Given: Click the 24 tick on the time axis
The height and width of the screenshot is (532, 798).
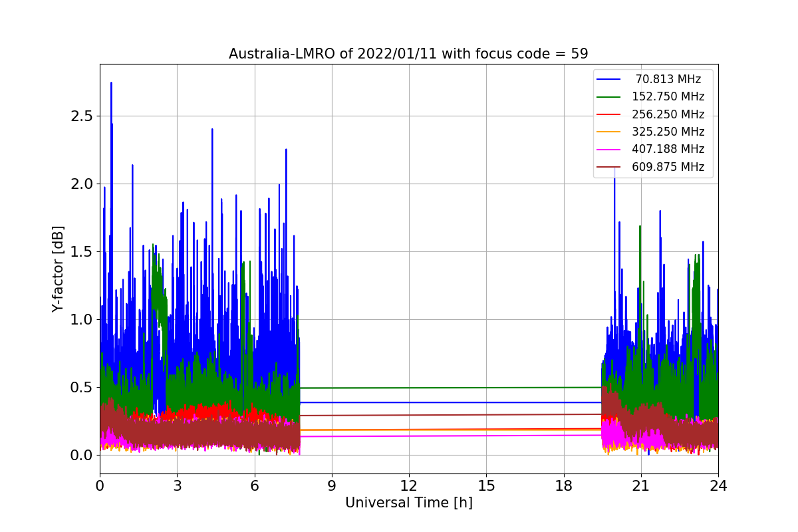Looking at the screenshot, I should 718,486.
